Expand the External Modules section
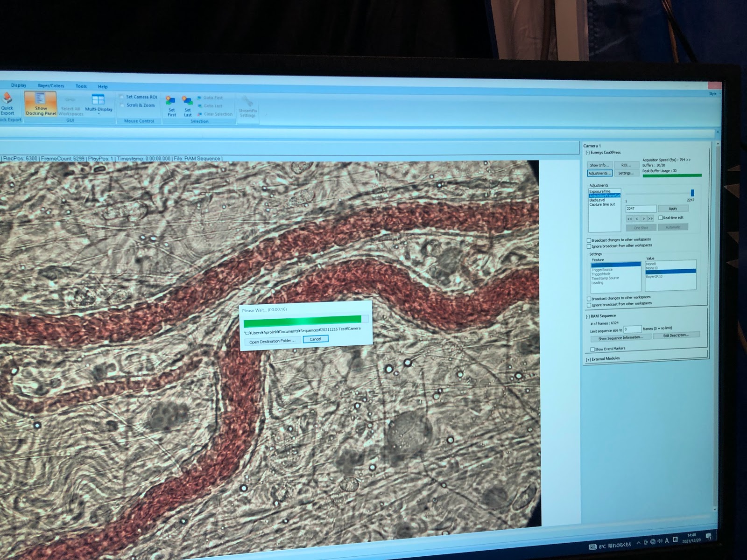 [588, 359]
